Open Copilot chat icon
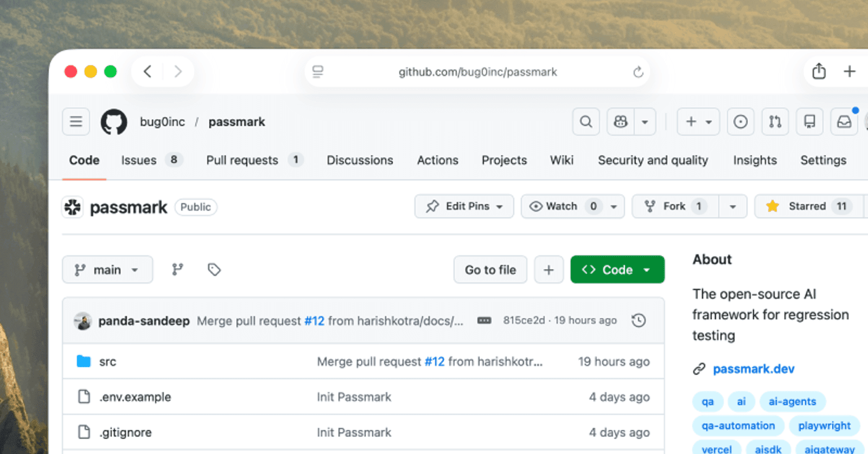This screenshot has width=868, height=454. point(621,122)
